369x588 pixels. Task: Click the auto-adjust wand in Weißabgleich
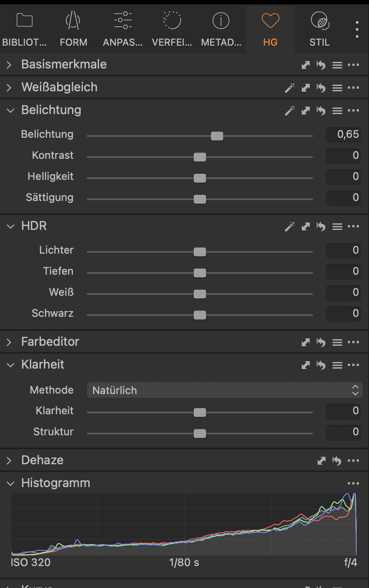(x=289, y=88)
